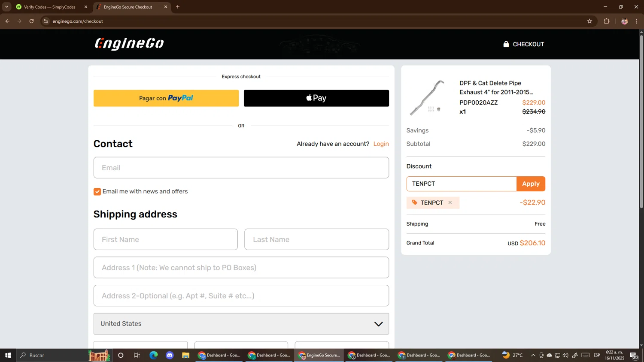View site information for enginego.com

coord(46,21)
